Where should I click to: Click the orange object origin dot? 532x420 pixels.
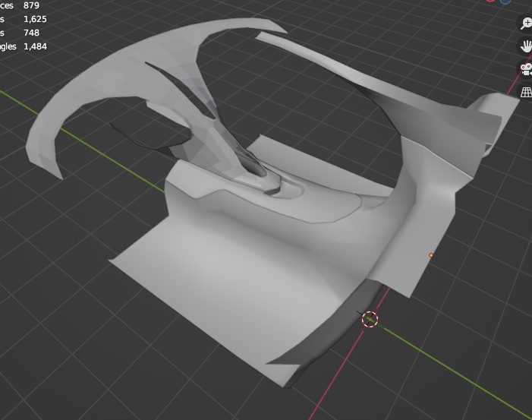[431, 255]
